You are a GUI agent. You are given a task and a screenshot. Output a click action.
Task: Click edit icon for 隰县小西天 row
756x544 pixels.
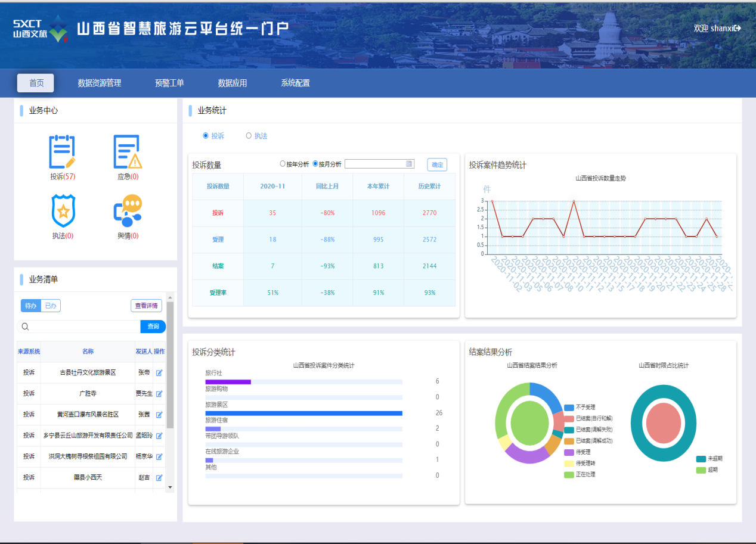coord(159,478)
